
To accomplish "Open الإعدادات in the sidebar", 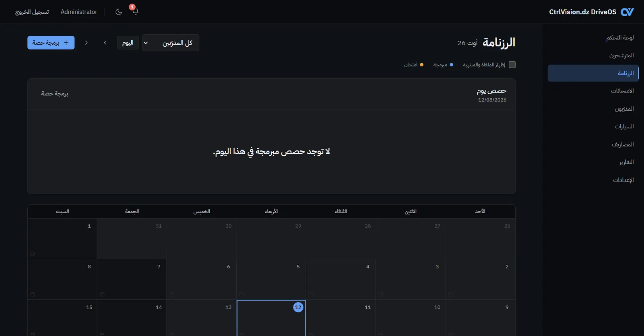I will coord(593,180).
